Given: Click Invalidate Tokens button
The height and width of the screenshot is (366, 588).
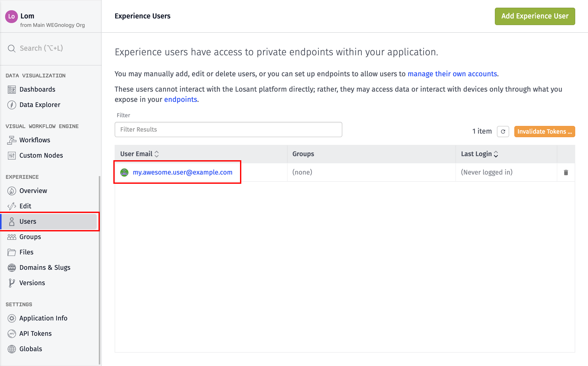Looking at the screenshot, I should 545,132.
